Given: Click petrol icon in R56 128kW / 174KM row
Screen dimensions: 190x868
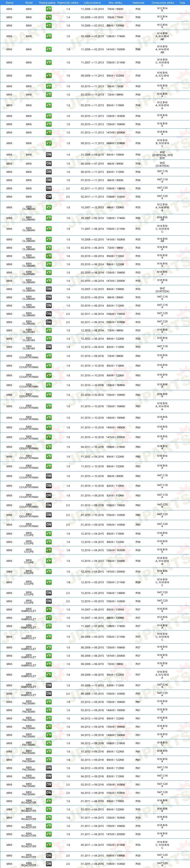Looking at the screenshot, I should click(49, 36).
